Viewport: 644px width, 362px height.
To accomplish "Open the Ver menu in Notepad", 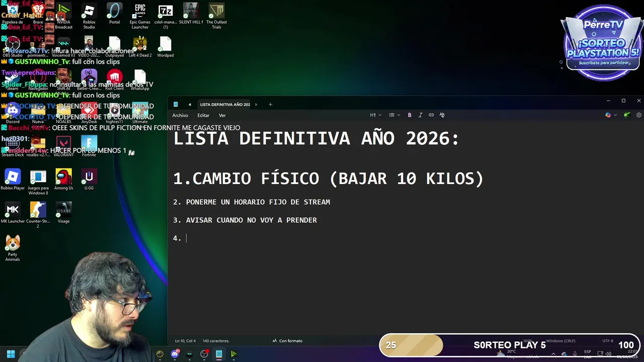I will (222, 115).
